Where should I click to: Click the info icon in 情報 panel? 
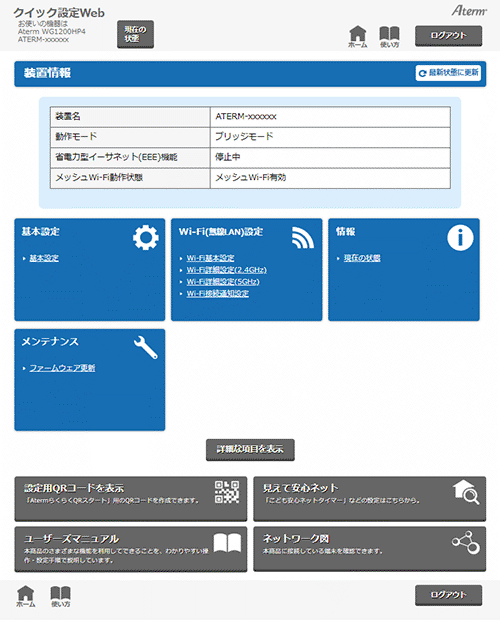pyautogui.click(x=460, y=238)
